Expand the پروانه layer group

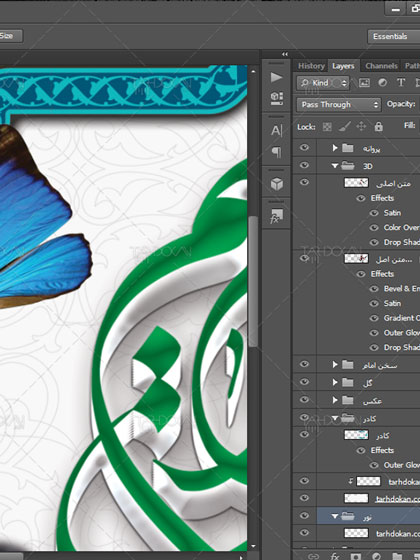pyautogui.click(x=335, y=148)
